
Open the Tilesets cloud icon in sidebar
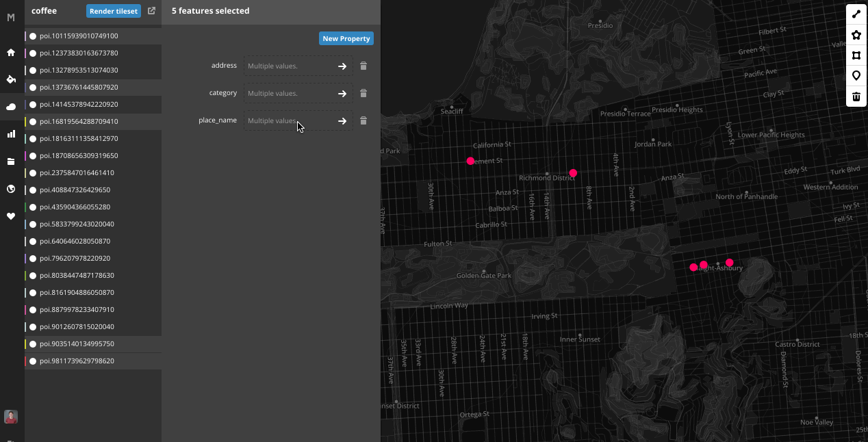(11, 106)
